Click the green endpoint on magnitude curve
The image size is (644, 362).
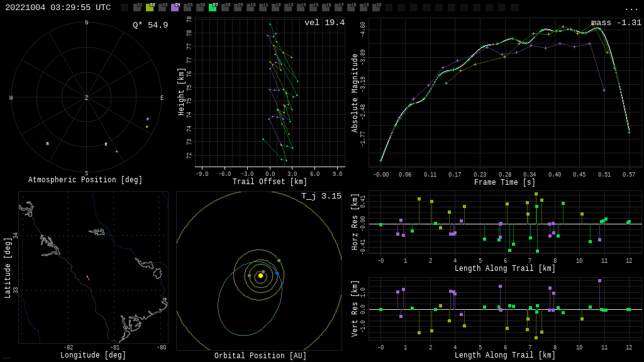coord(629,132)
